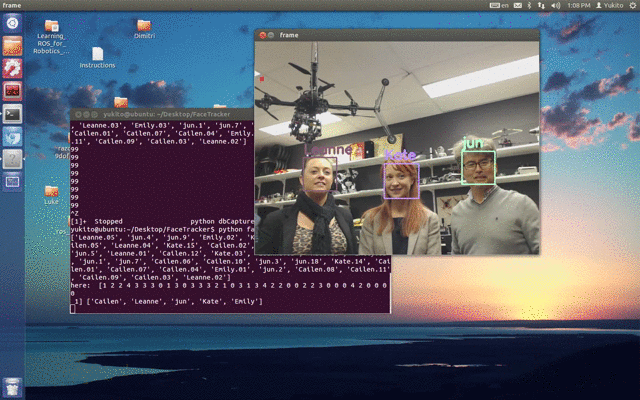Open the Learning_ROS_for_Robotics folder
Image resolution: width=640 pixels, height=400 pixels.
pos(51,29)
